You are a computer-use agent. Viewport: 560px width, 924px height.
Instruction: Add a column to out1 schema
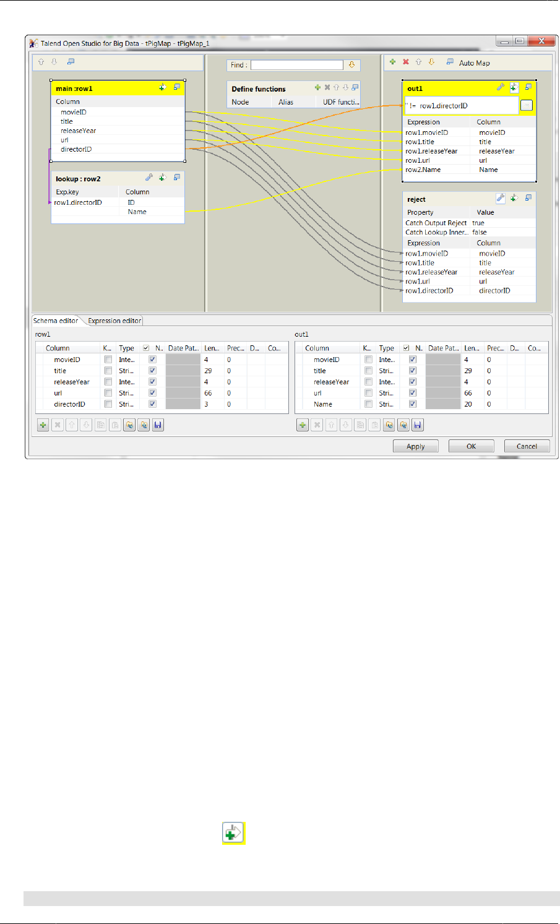coord(303,425)
